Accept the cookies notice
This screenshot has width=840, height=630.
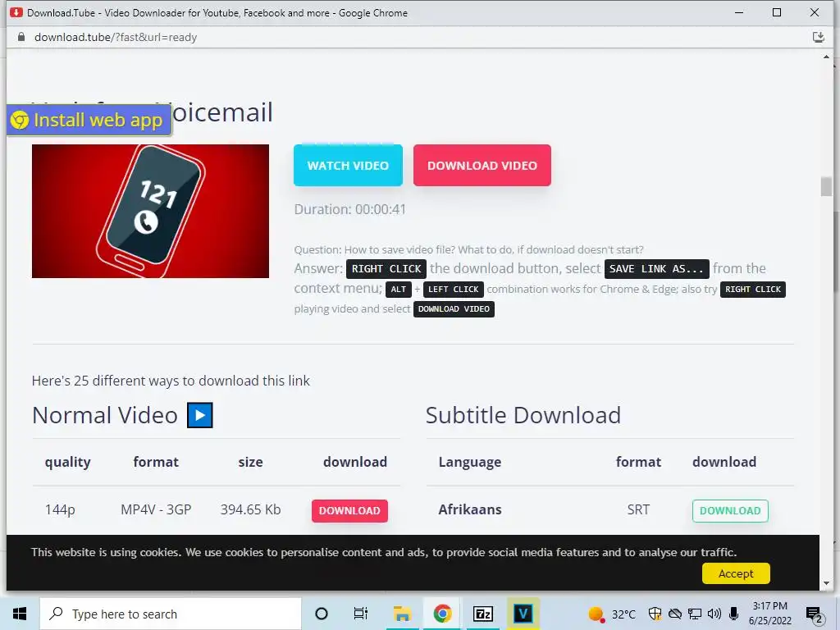(x=736, y=573)
